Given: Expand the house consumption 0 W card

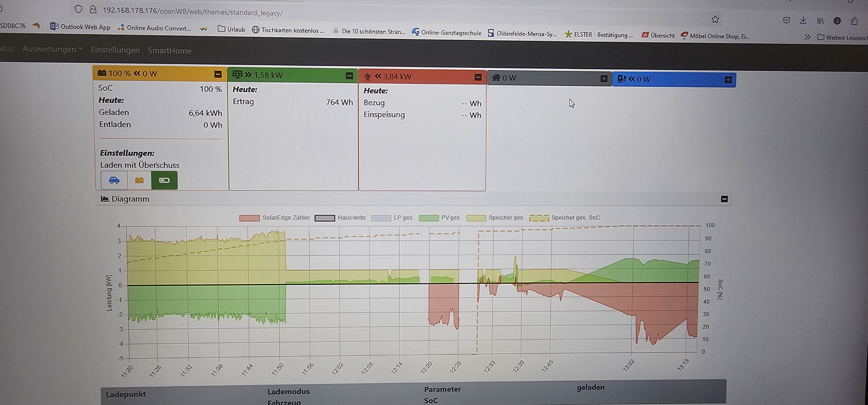Looking at the screenshot, I should click(x=603, y=78).
